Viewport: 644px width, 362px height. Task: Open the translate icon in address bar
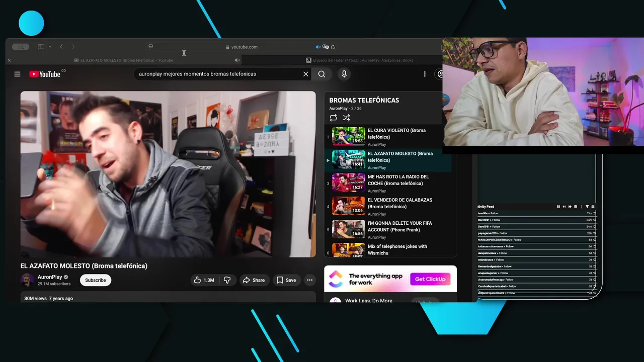(326, 47)
